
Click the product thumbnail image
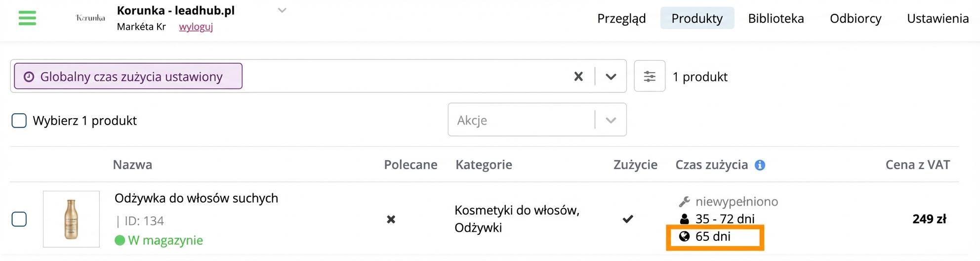[x=71, y=219]
